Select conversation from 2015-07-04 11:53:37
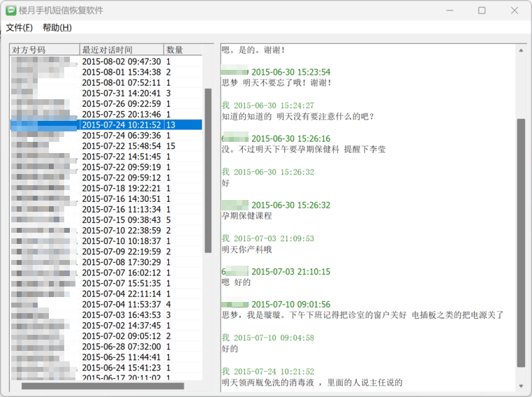 pos(121,304)
